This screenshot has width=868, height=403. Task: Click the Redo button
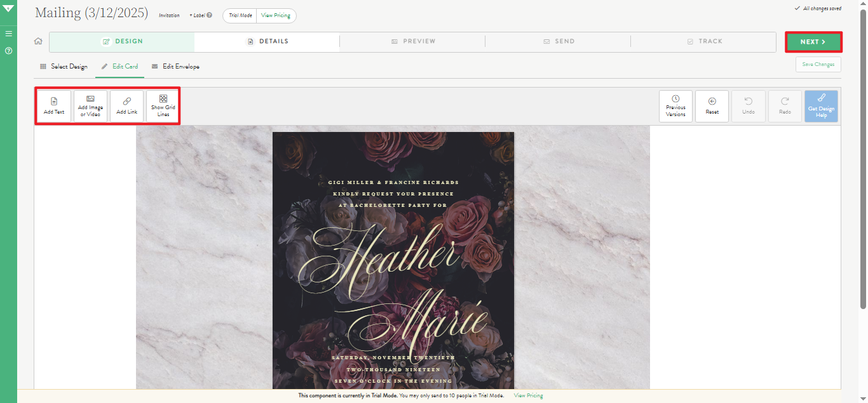785,106
